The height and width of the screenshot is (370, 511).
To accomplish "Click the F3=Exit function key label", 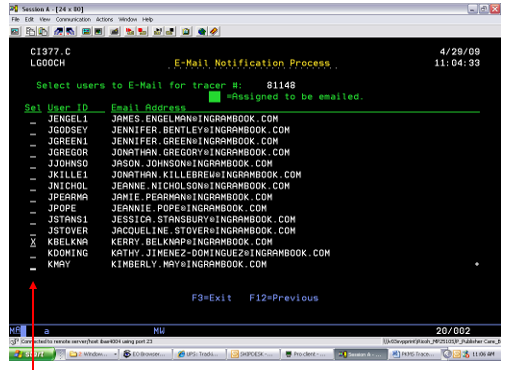I will [x=212, y=298].
